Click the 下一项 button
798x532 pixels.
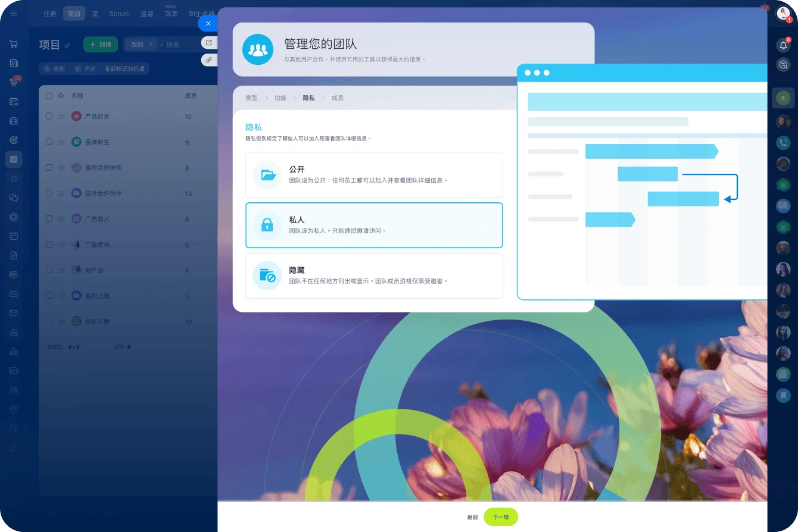(x=501, y=517)
